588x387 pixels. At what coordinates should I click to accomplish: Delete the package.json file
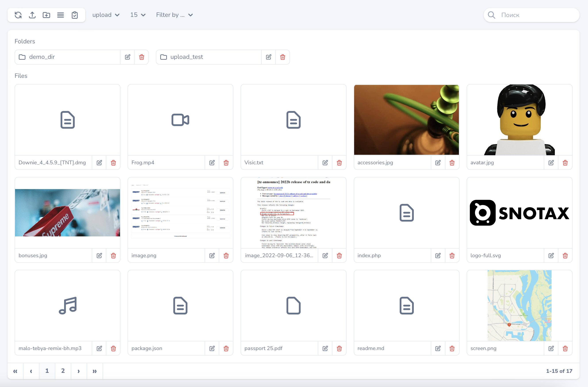tap(226, 349)
